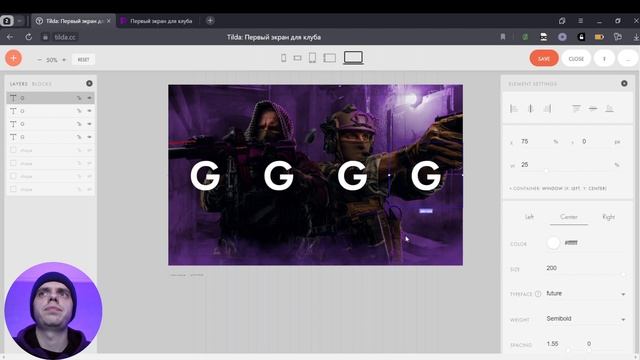Switch to mobile portrait preview
Screen dimensions: 640x360
[x=284, y=58]
